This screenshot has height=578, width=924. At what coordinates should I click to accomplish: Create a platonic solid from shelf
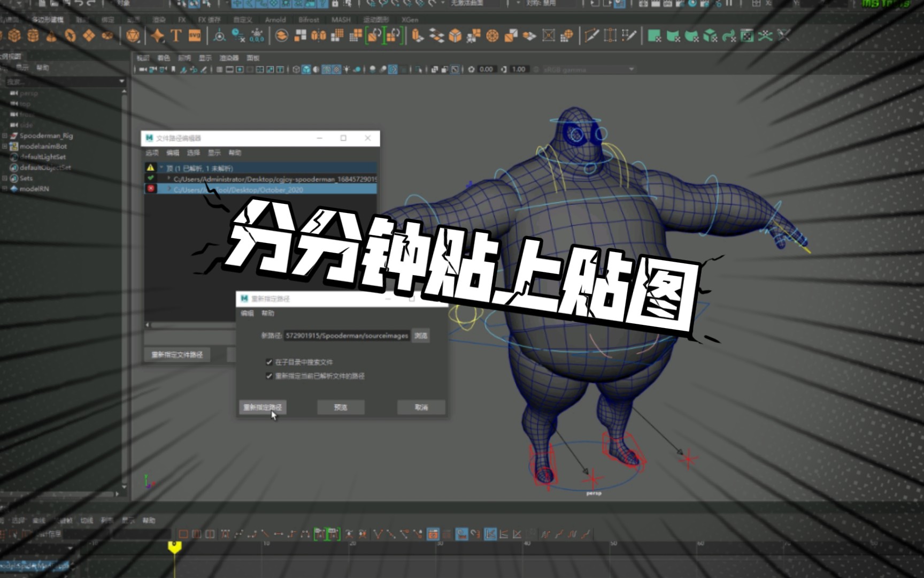(133, 36)
